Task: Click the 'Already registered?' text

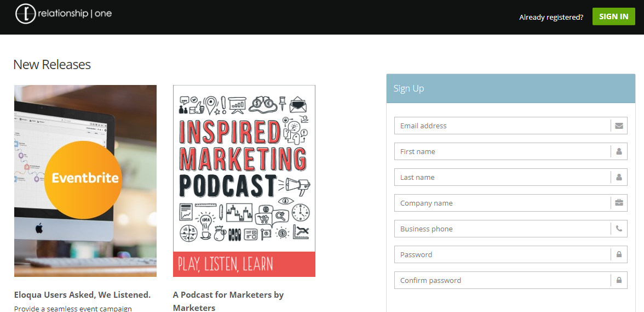Action: click(551, 17)
